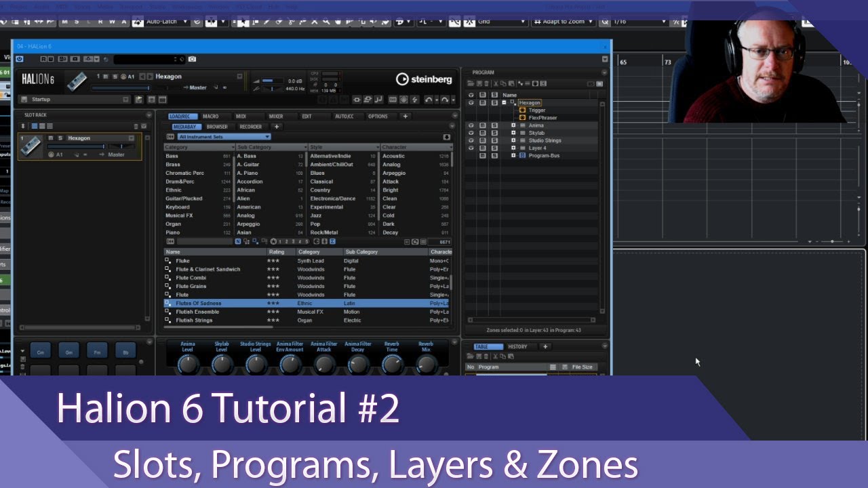Viewport: 868px width, 488px height.
Task: Solo the Hexagon slot in Slot Rack
Action: 60,138
